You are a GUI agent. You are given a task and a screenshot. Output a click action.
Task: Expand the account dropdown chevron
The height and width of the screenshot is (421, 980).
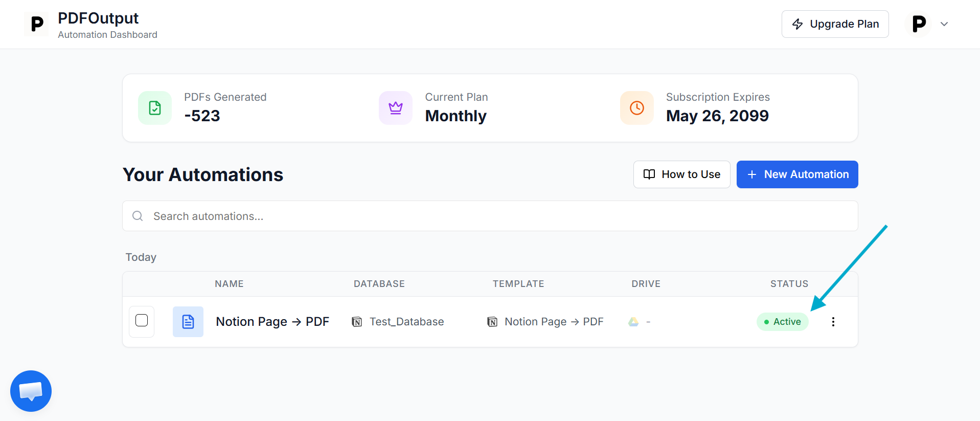944,24
